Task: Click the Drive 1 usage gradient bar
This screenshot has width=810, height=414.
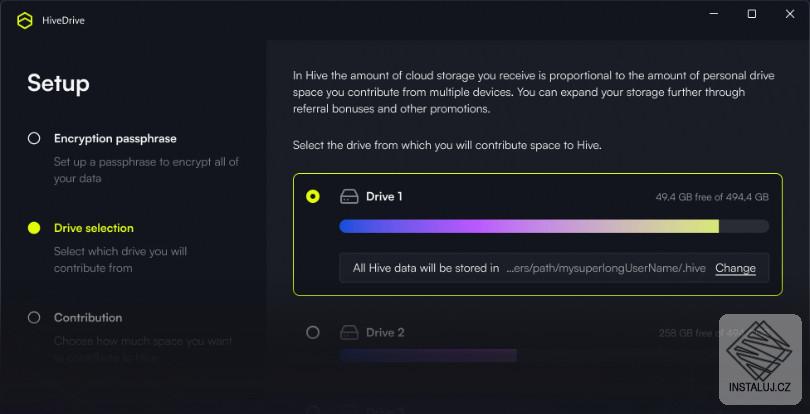Action: click(529, 226)
